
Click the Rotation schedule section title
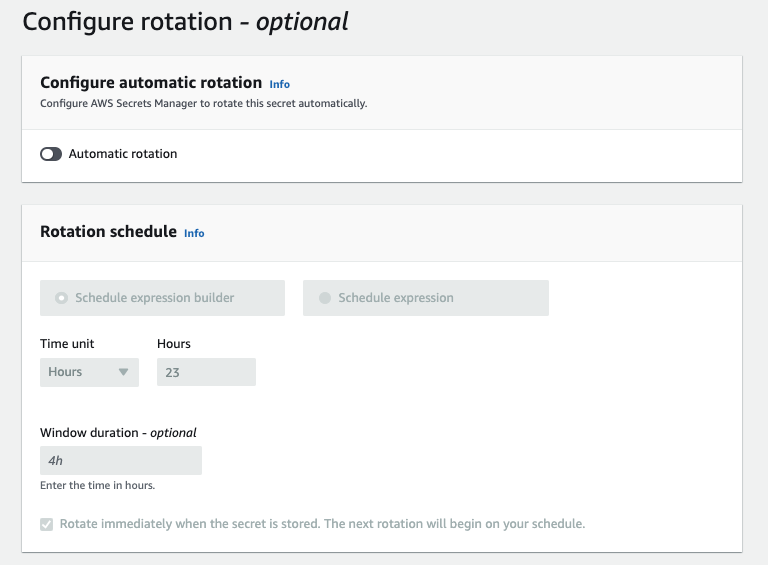tap(107, 232)
